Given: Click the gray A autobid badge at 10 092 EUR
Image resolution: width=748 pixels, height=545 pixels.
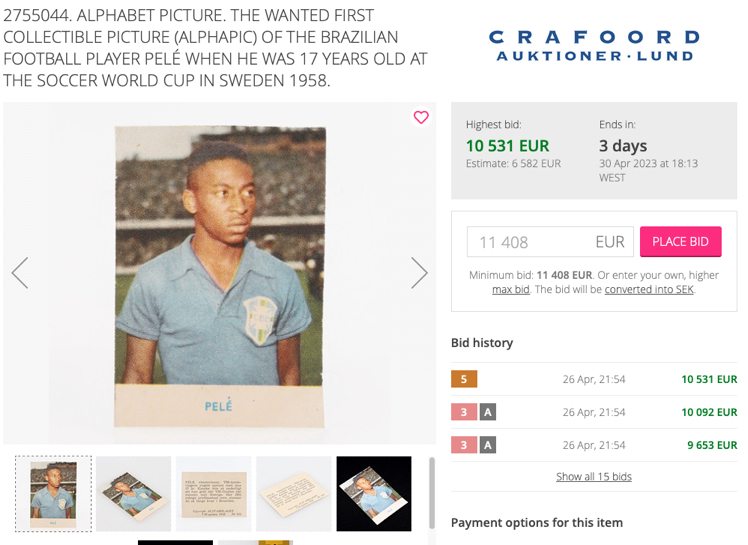Looking at the screenshot, I should pyautogui.click(x=487, y=412).
